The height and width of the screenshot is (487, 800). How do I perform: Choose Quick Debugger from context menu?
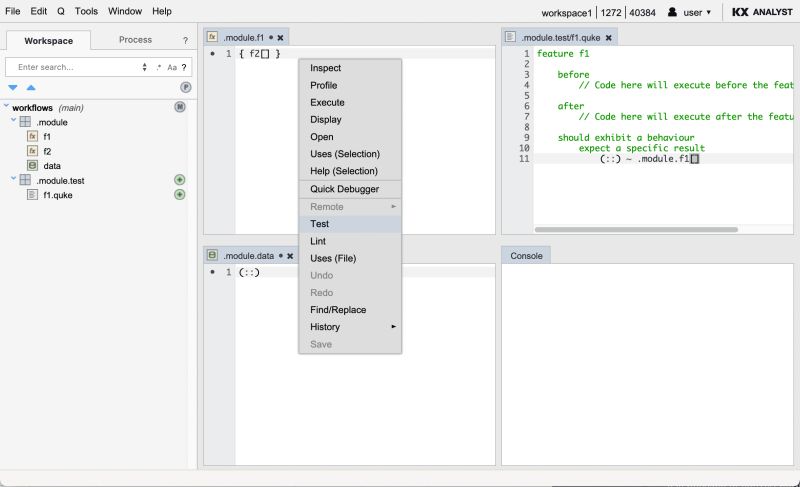350,189
